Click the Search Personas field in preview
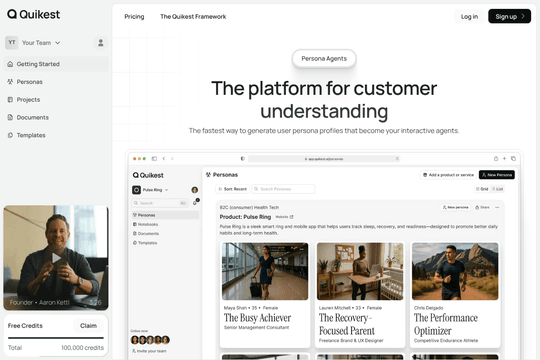The width and height of the screenshot is (540, 360). [x=283, y=189]
